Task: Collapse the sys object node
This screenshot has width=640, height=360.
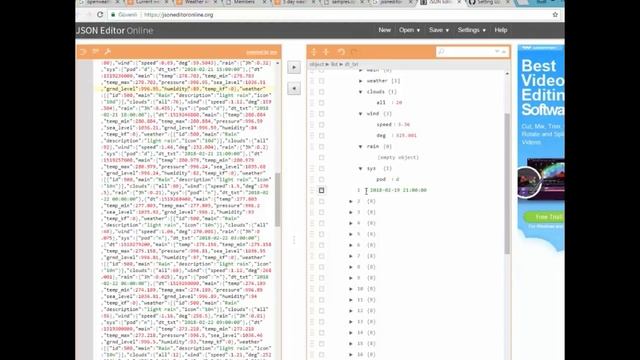Action: click(360, 169)
